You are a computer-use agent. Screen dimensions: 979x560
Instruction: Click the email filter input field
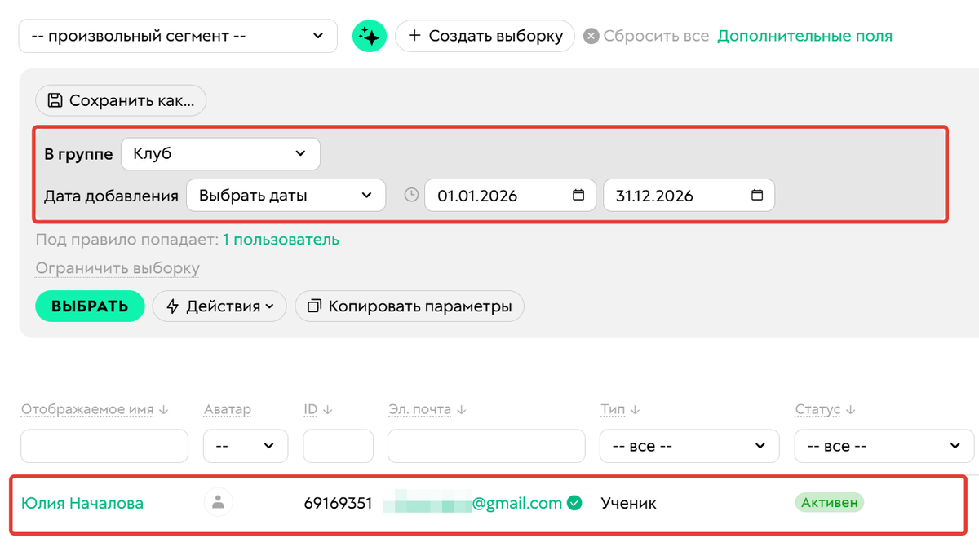pos(486,446)
